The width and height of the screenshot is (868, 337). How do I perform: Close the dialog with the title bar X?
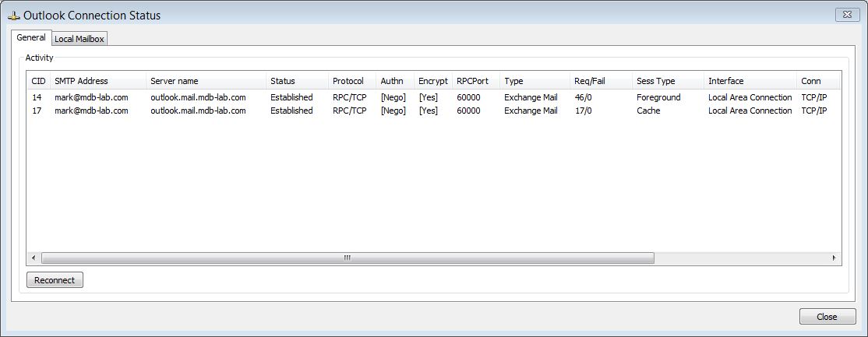pyautogui.click(x=846, y=14)
